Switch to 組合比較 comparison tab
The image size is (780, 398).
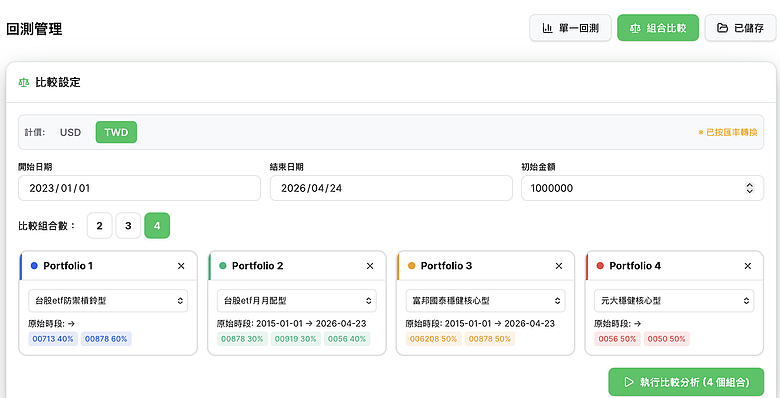coord(658,28)
